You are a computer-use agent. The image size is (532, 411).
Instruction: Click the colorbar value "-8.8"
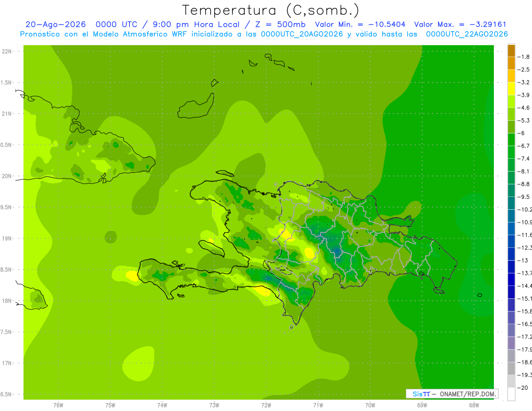pyautogui.click(x=524, y=184)
